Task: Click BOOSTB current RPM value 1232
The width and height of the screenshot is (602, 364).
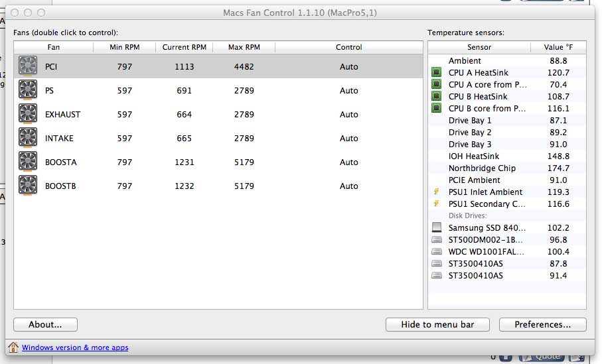Action: pos(185,186)
